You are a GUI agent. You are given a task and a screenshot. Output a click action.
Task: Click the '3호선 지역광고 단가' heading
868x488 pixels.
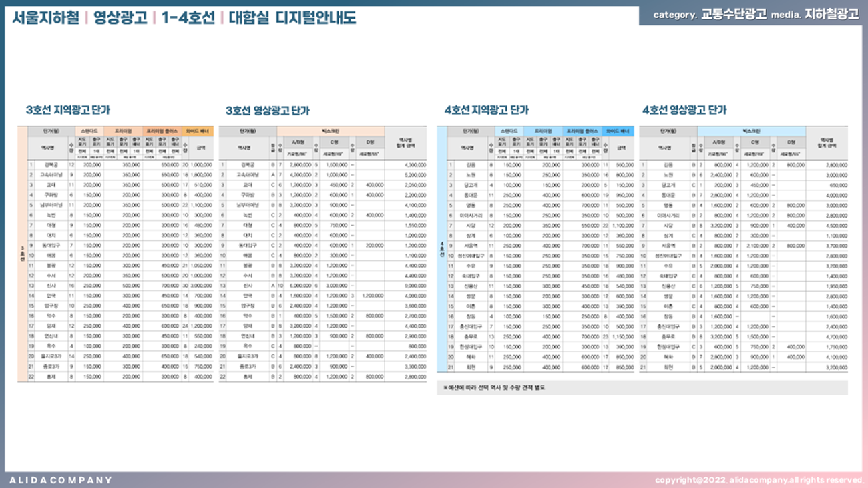[x=68, y=111]
